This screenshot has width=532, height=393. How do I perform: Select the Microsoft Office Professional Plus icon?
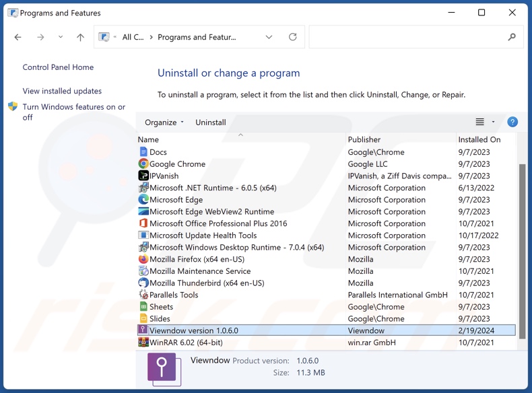[x=143, y=223]
